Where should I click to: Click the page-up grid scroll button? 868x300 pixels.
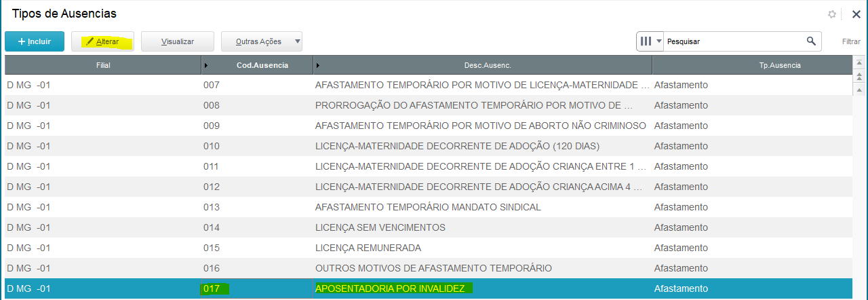point(859,75)
